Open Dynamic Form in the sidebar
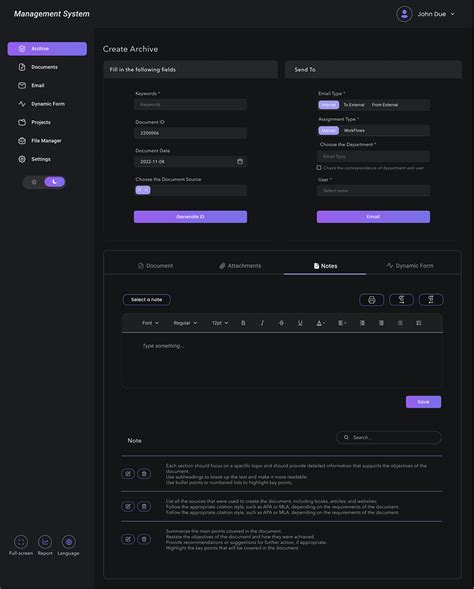 click(41, 104)
